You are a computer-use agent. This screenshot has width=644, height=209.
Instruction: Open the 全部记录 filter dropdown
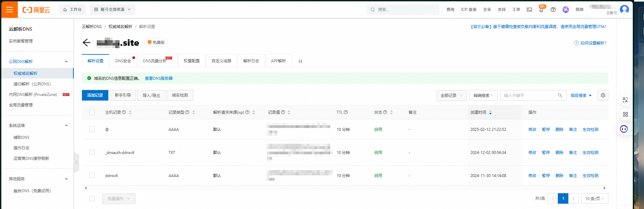click(452, 95)
